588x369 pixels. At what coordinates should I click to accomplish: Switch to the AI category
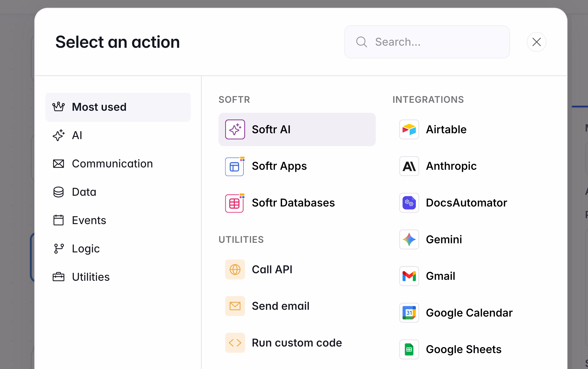pyautogui.click(x=77, y=135)
